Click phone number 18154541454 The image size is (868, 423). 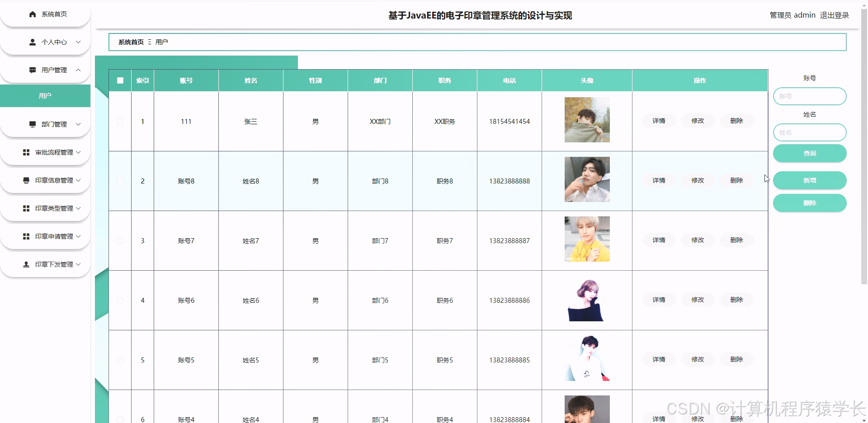(x=509, y=122)
